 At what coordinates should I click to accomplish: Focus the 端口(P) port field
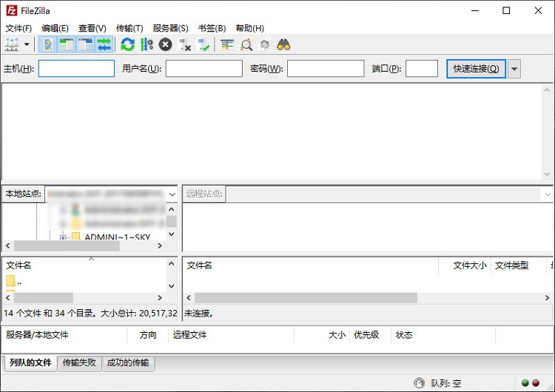point(422,68)
